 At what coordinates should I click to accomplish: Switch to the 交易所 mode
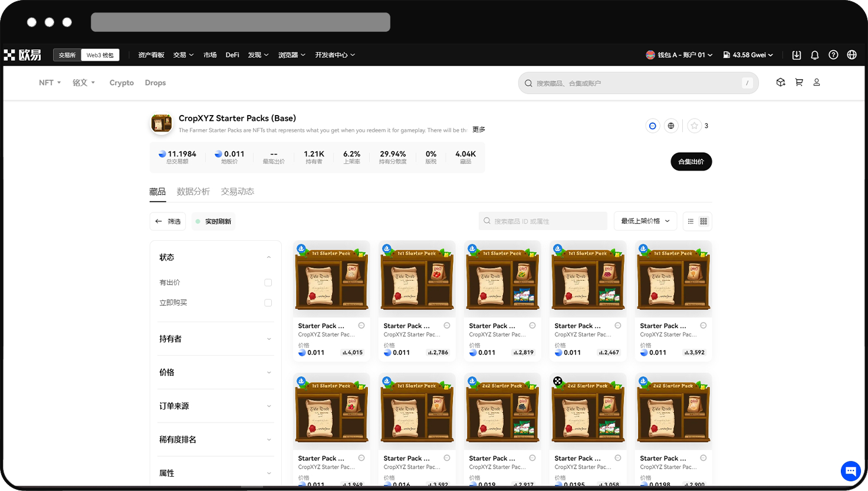(x=67, y=55)
